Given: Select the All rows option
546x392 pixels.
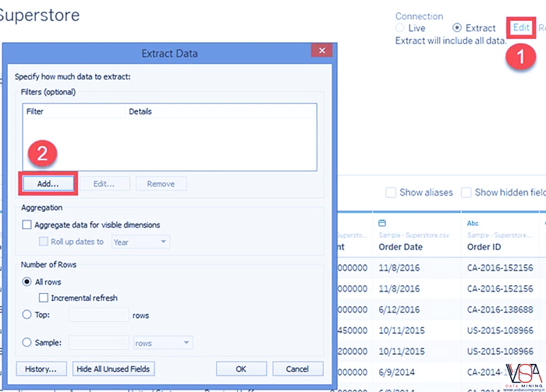Looking at the screenshot, I should (27, 282).
